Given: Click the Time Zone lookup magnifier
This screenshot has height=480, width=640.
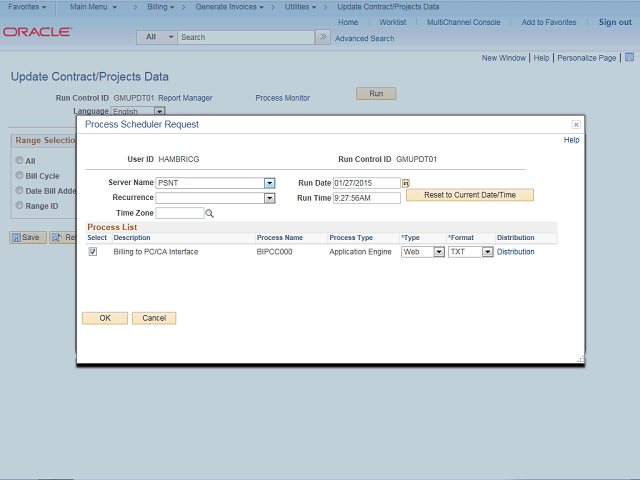Looking at the screenshot, I should (210, 213).
